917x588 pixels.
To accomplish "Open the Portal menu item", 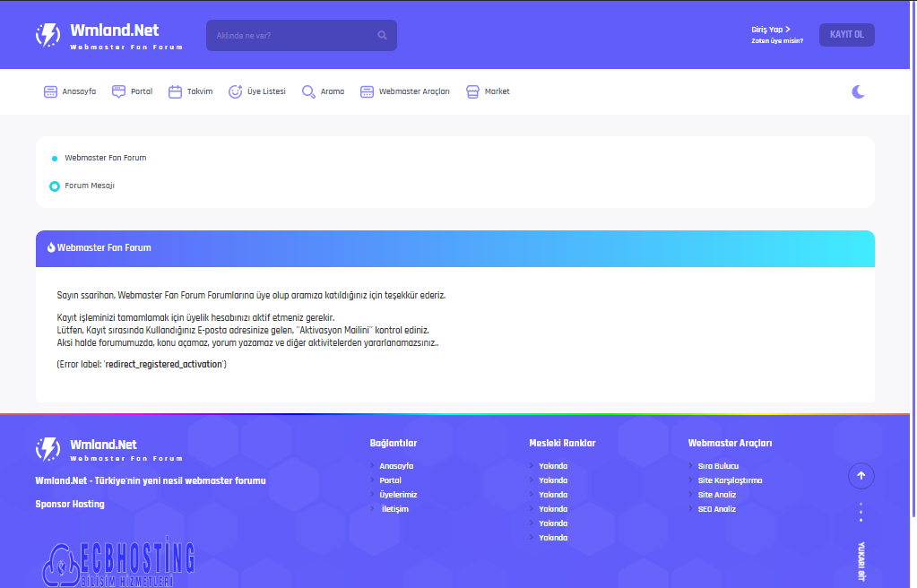I will (x=132, y=91).
